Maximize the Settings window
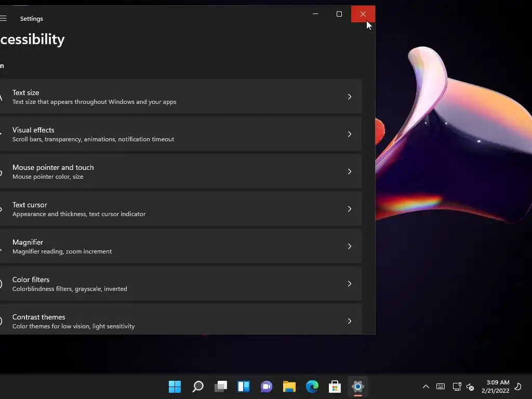This screenshot has height=399, width=532. pyautogui.click(x=339, y=14)
